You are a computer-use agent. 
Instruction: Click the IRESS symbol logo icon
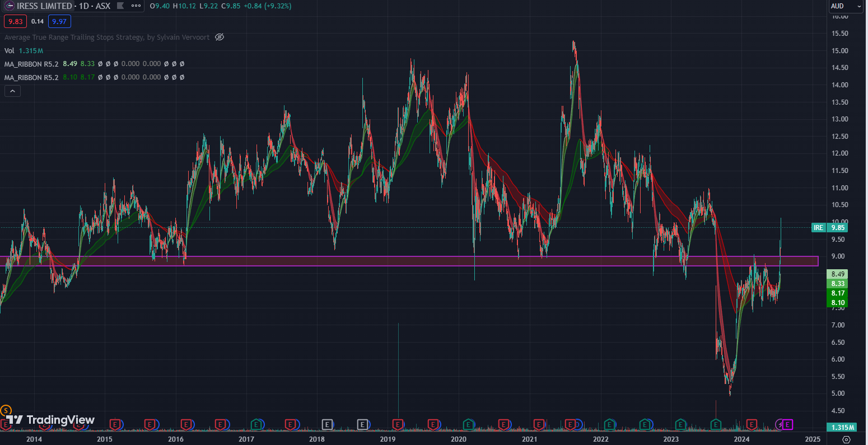coord(9,6)
